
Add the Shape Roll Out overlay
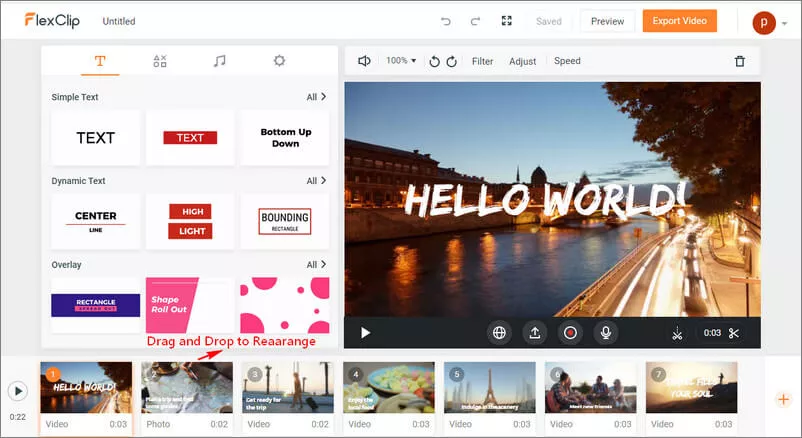click(x=190, y=305)
